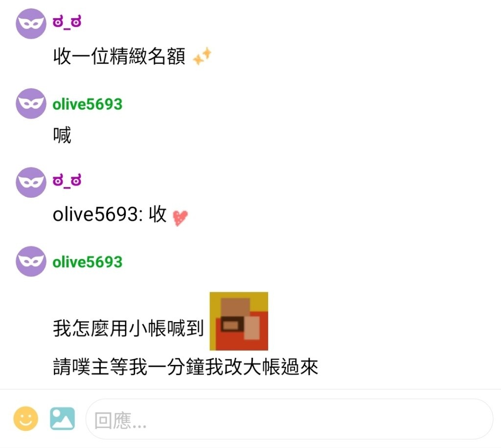Tap the sparkle emoji after 收一位精緻名額
This screenshot has height=448, width=501.
tap(202, 56)
